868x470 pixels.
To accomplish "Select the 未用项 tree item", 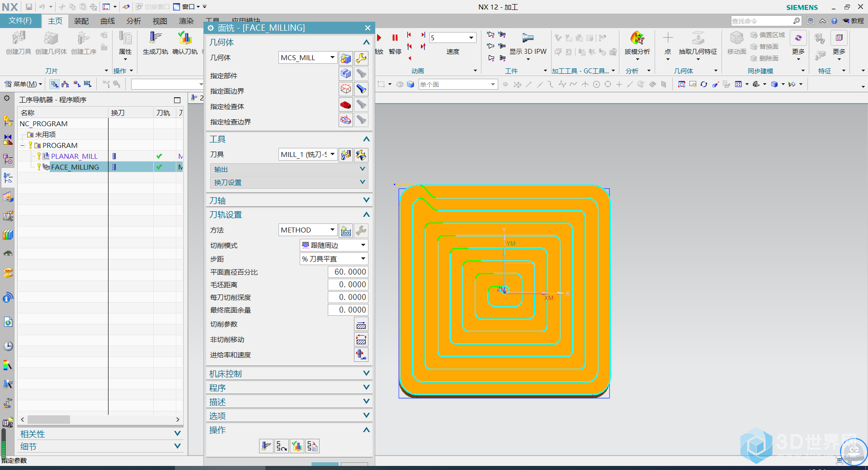I will (45, 135).
